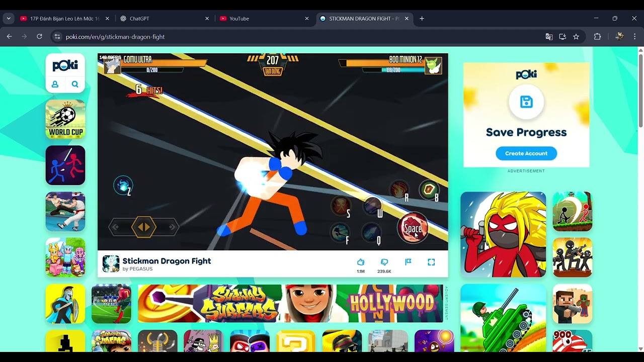
Task: Trigger the Space attack button in game
Action: [413, 228]
